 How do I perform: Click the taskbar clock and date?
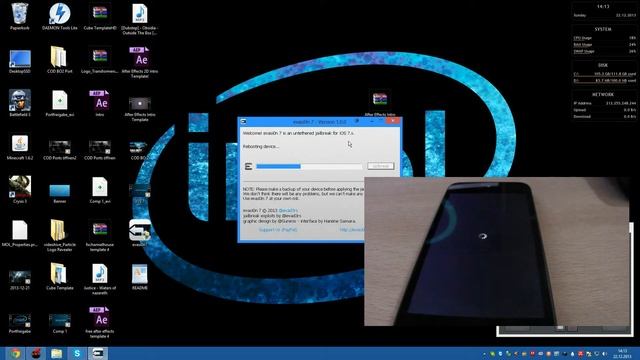pyautogui.click(x=622, y=353)
